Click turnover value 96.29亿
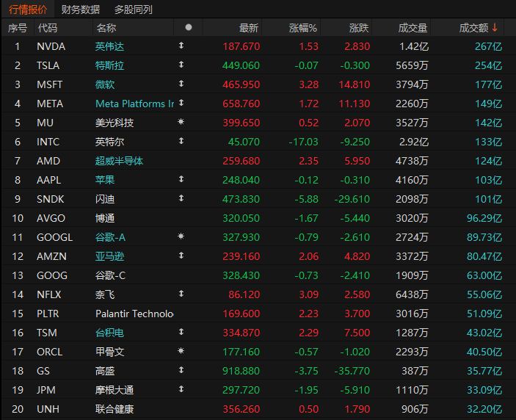Screen dimensions: 516x420 (x=484, y=218)
